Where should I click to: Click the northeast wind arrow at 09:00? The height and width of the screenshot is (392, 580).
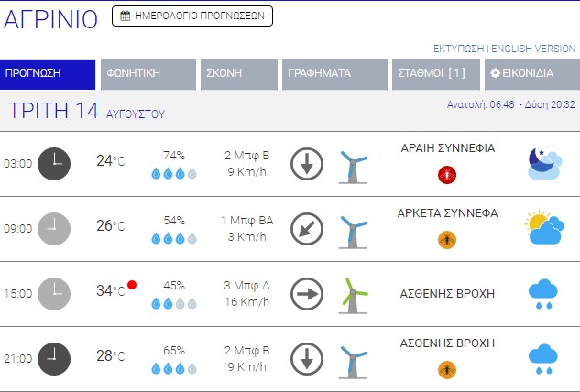click(x=307, y=229)
